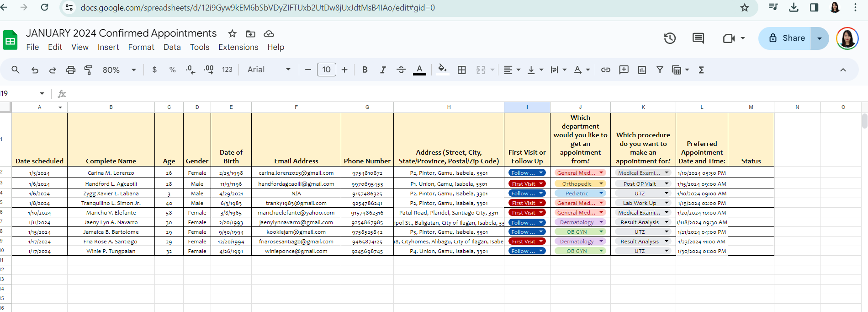
Task: Print the spreadsheet
Action: coord(71,70)
